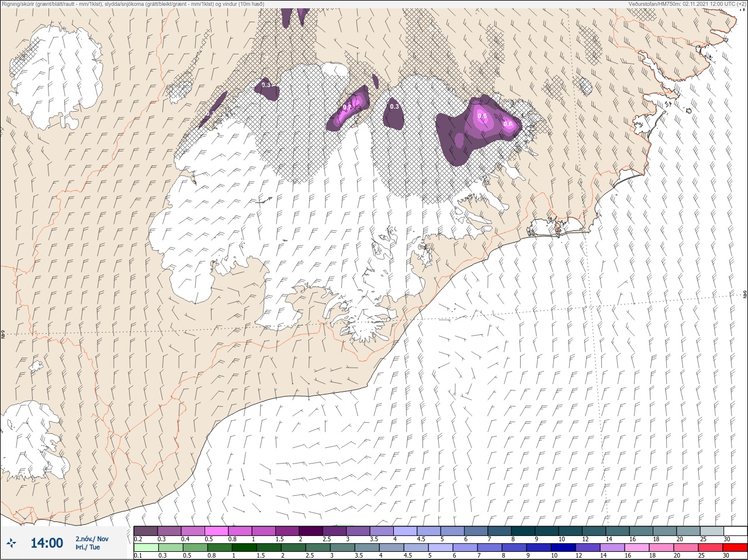Viewport: 748px width, 560px height.
Task: Pick the dark teal 9 swatch in upper legend
Action: 547,531
